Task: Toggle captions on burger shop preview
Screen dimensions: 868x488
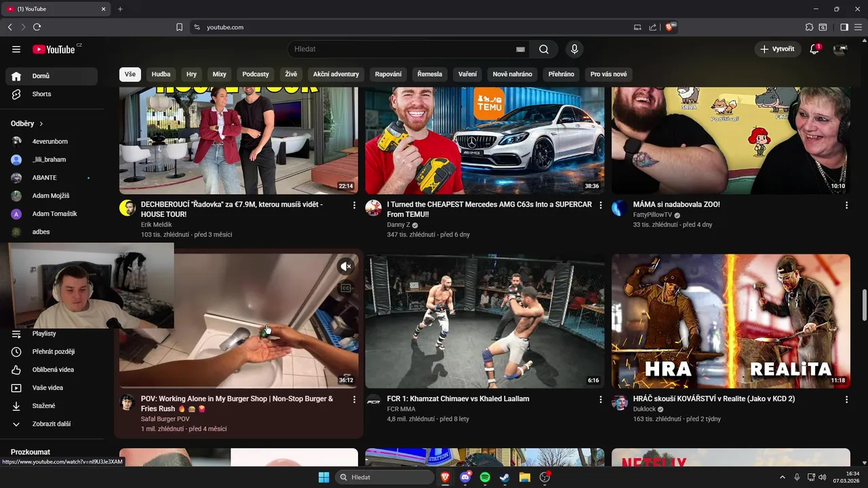Action: [346, 288]
